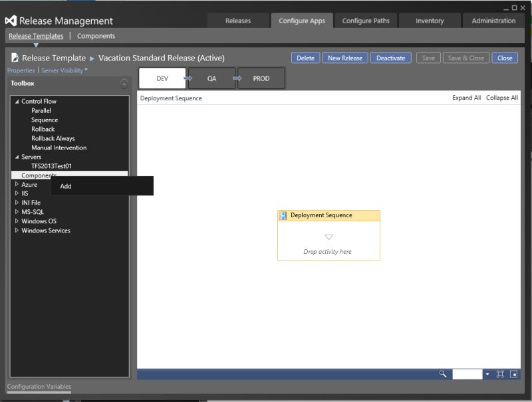This screenshot has height=402, width=532.
Task: Switch to the QA stage
Action: [x=211, y=78]
